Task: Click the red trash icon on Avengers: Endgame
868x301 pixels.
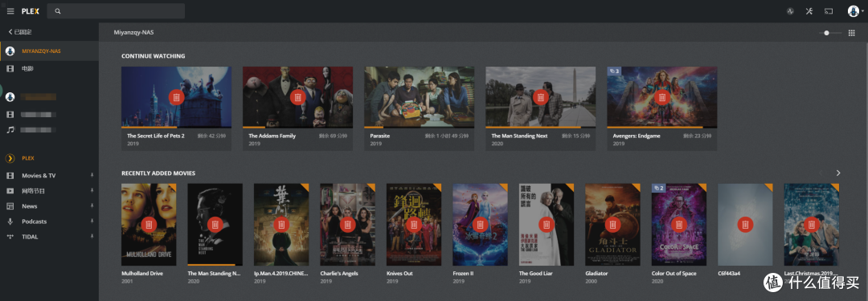Action: pos(661,97)
